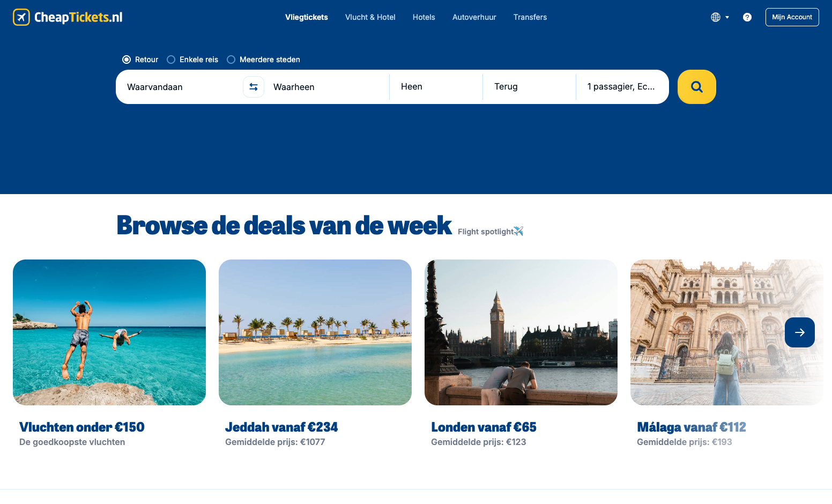Click the globe language icon

coord(716,17)
